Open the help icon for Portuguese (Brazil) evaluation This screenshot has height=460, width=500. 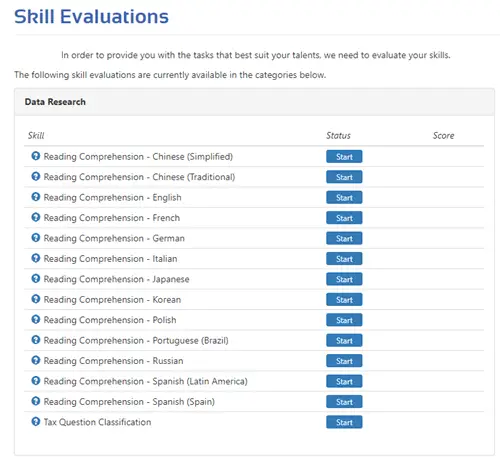(x=36, y=340)
